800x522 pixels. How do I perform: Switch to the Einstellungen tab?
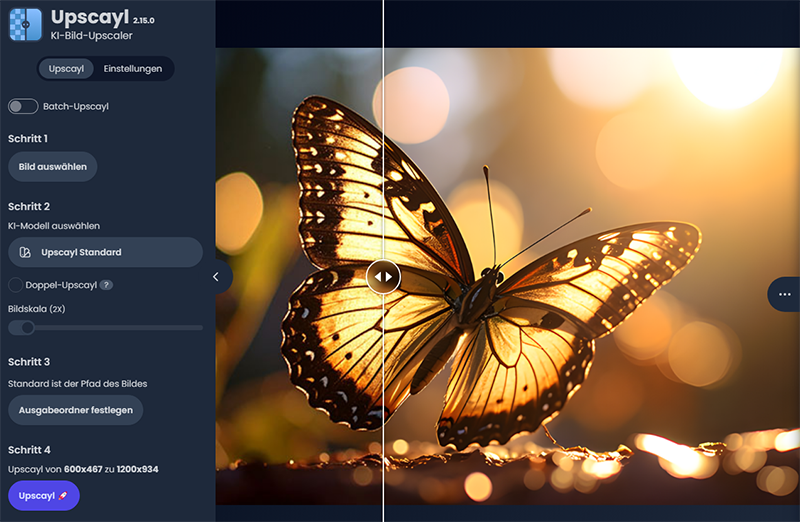133,68
